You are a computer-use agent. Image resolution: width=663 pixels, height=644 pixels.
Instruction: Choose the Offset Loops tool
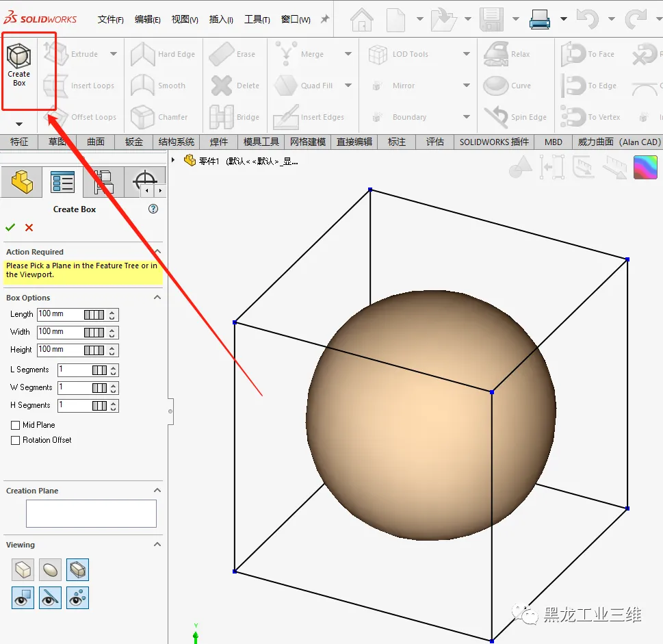(x=80, y=117)
